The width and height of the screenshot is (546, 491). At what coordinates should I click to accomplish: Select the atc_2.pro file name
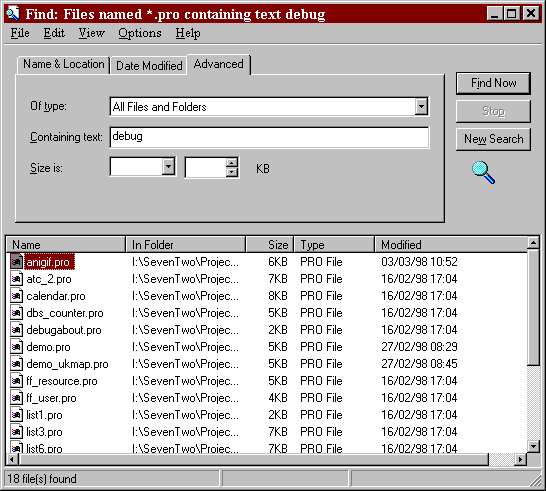pyautogui.click(x=49, y=279)
